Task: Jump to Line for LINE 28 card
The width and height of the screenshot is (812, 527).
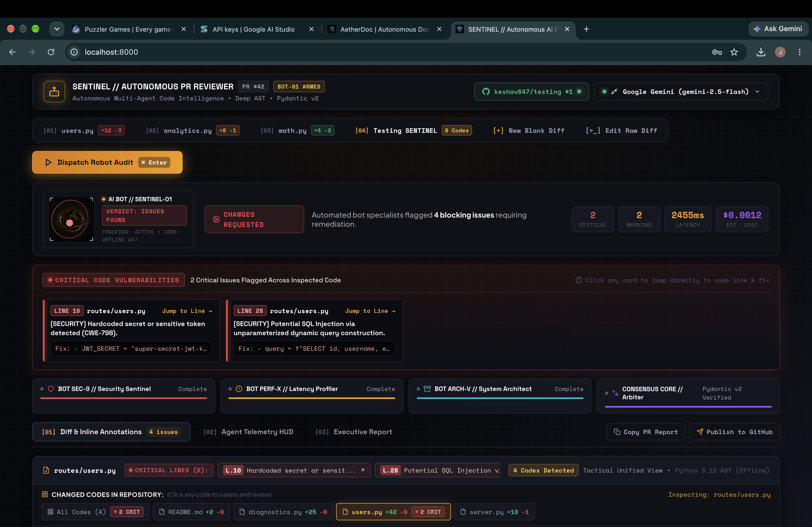Action: tap(370, 311)
